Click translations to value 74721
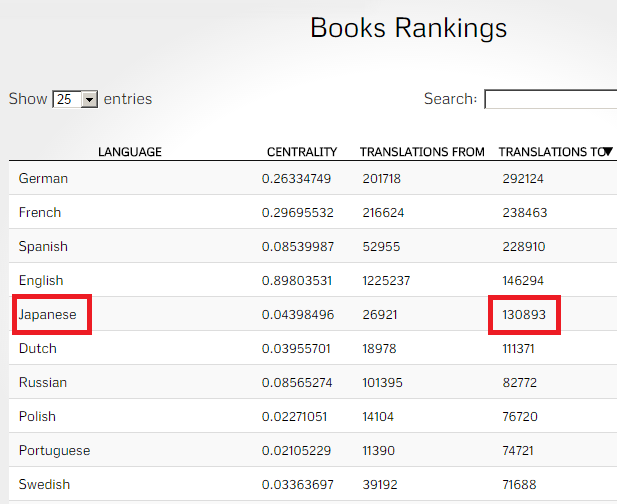617x504 pixels. [518, 450]
